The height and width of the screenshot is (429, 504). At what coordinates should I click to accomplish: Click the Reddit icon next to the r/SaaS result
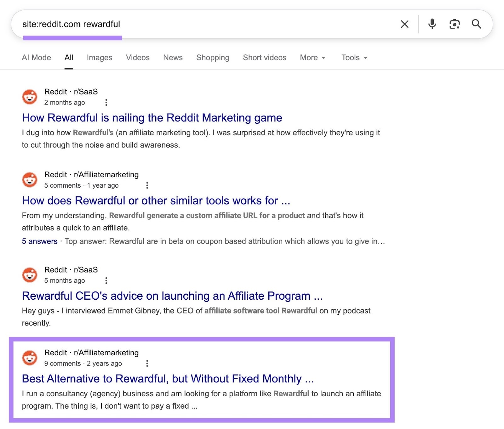click(x=30, y=275)
